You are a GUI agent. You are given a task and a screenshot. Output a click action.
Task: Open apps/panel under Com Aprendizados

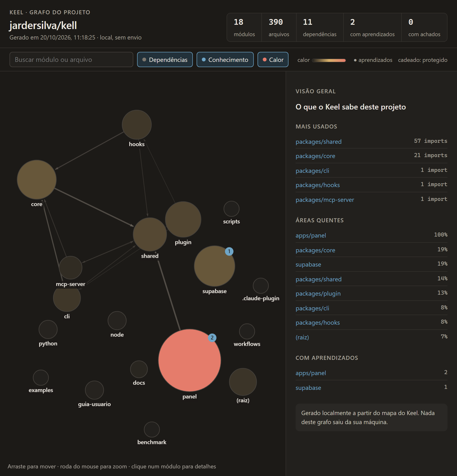(311, 373)
